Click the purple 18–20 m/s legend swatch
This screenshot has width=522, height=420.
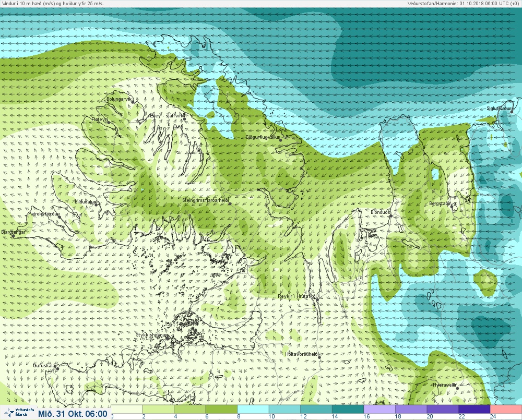pyautogui.click(x=411, y=409)
